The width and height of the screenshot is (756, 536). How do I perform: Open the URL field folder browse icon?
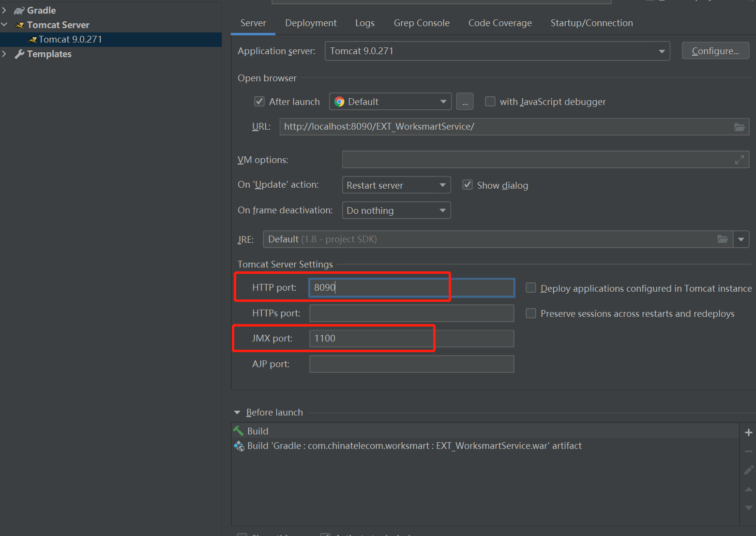click(740, 127)
